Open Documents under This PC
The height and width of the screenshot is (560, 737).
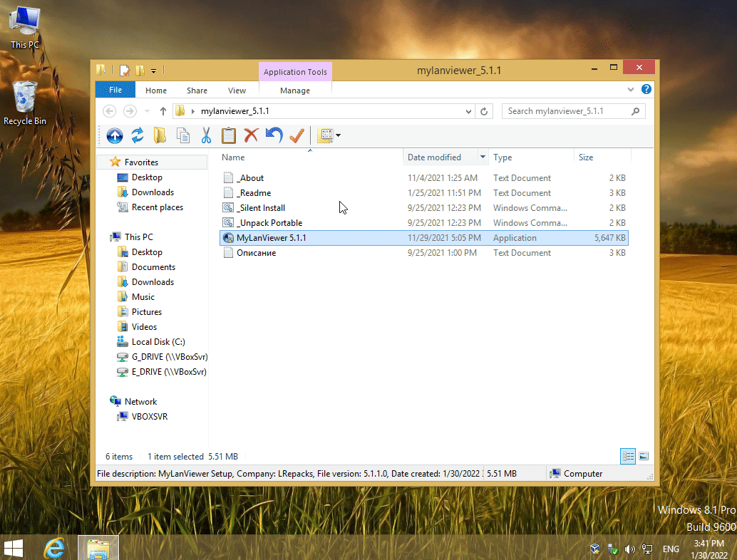[x=153, y=267]
